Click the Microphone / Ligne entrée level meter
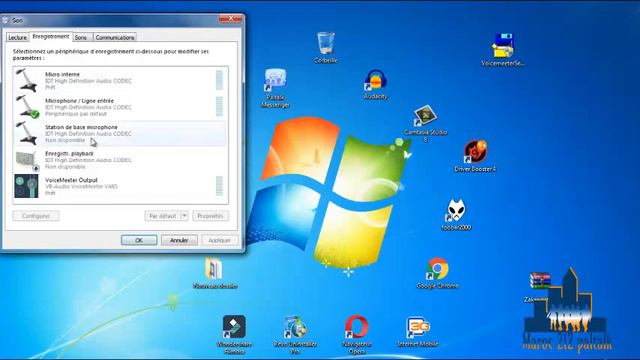Screen dimensions: 640x360 (219, 107)
